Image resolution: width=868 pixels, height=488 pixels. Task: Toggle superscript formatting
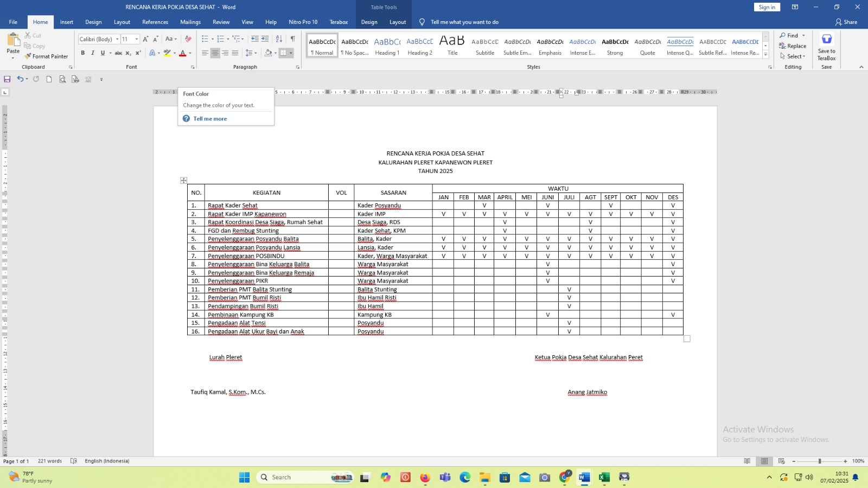[x=138, y=53]
